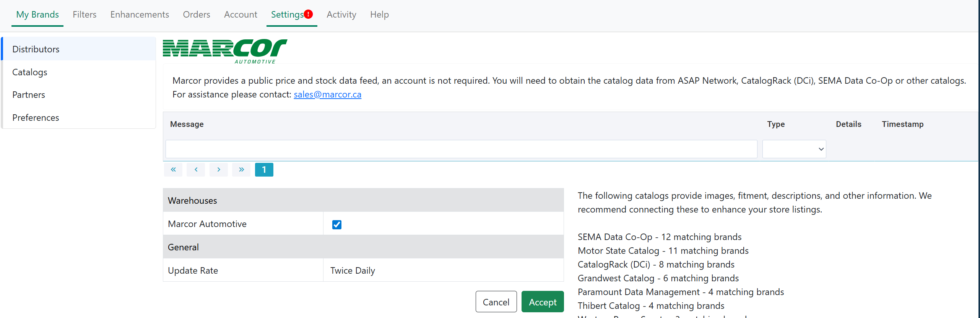
Task: Go to the Orders tab
Action: pyautogui.click(x=197, y=15)
